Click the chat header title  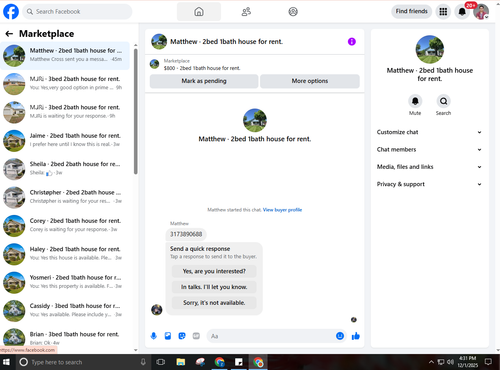226,41
